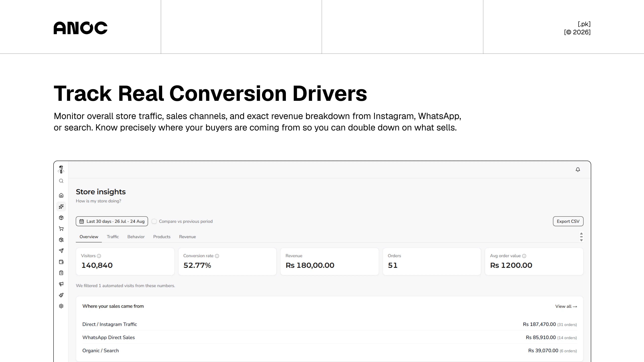Screen dimensions: 644x362
Task: Open the paintbrush design icon
Action: [x=61, y=295]
